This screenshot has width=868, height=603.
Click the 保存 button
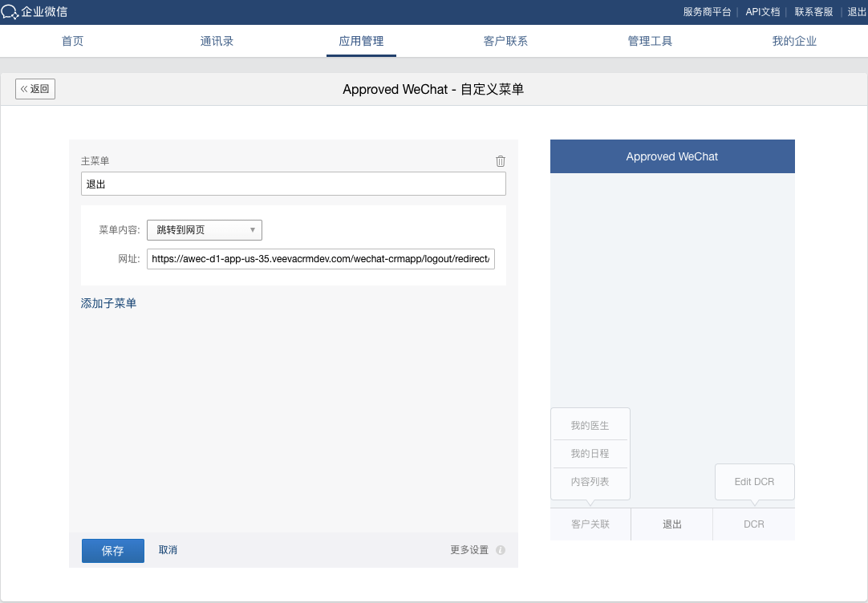113,551
